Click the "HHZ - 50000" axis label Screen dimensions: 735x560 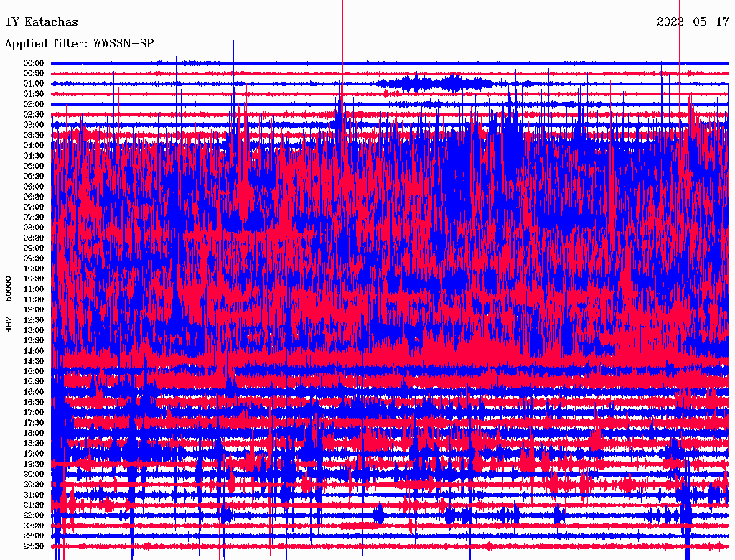coord(9,304)
